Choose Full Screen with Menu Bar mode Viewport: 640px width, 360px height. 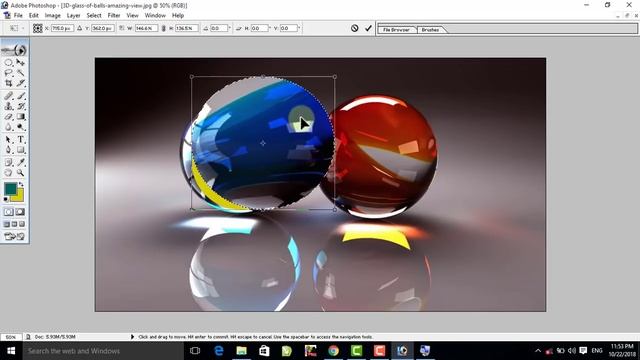pos(14,224)
